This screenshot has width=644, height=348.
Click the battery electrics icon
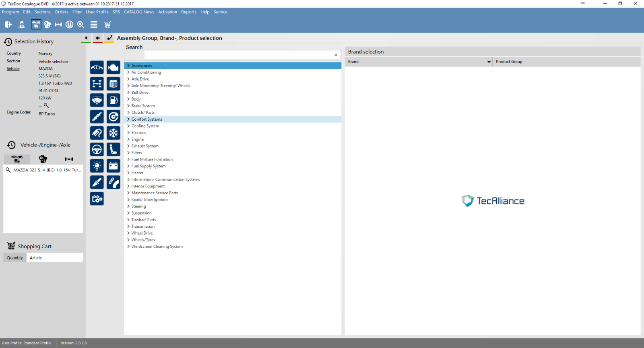[114, 166]
